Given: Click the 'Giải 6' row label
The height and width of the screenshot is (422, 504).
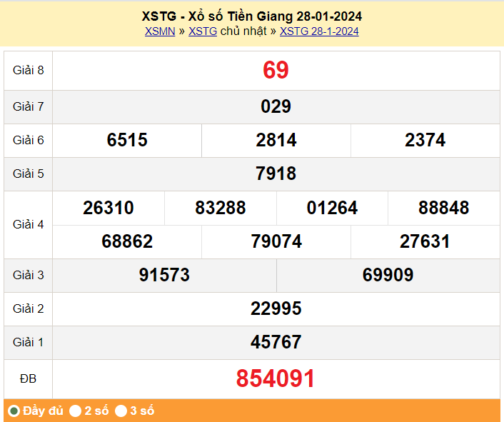Looking at the screenshot, I should coord(29,140).
